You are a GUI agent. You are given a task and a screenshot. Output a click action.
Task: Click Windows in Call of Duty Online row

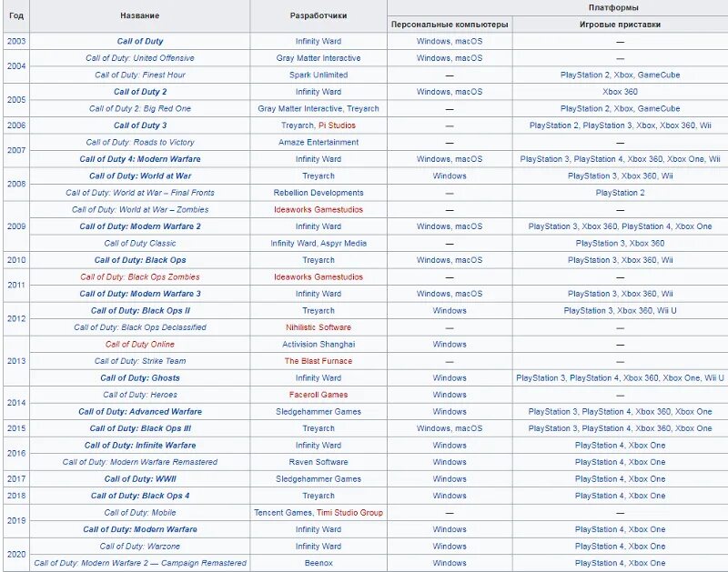click(450, 345)
